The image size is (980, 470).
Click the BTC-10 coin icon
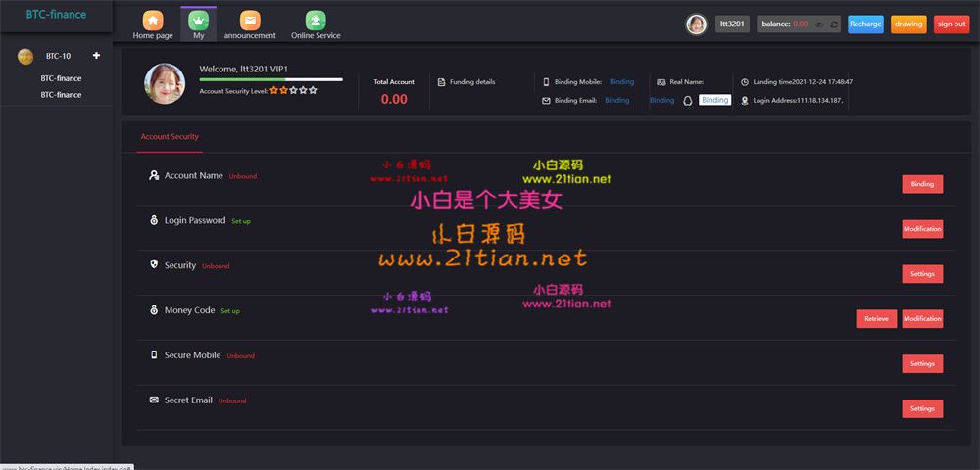click(x=25, y=56)
